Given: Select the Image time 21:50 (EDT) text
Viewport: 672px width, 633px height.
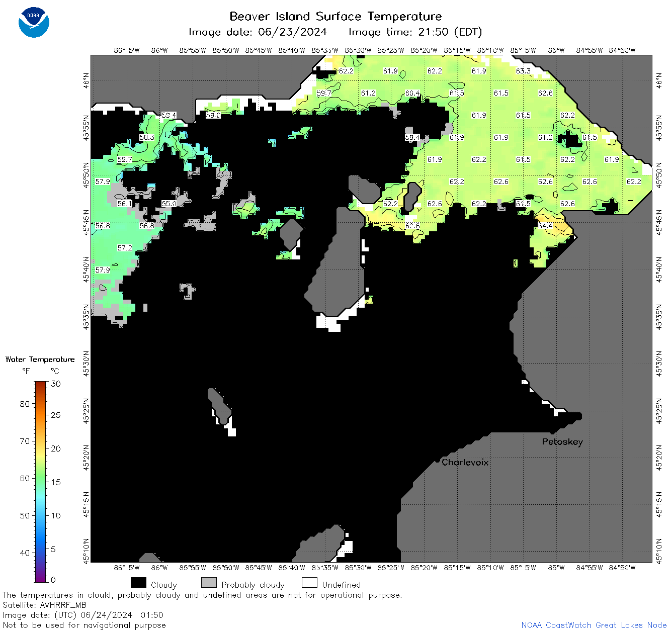Looking at the screenshot, I should tap(415, 32).
